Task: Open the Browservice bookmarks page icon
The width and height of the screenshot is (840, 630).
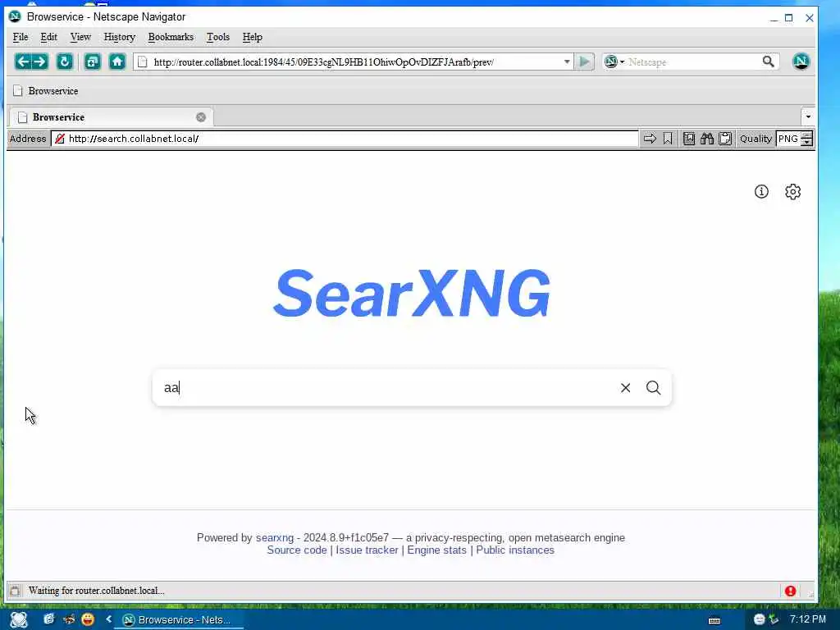Action: [689, 139]
